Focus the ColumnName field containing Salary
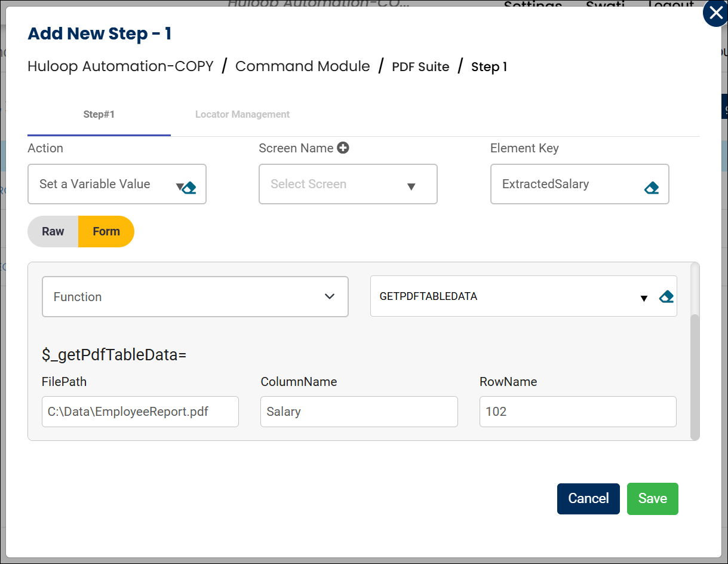The width and height of the screenshot is (728, 564). coord(358,412)
